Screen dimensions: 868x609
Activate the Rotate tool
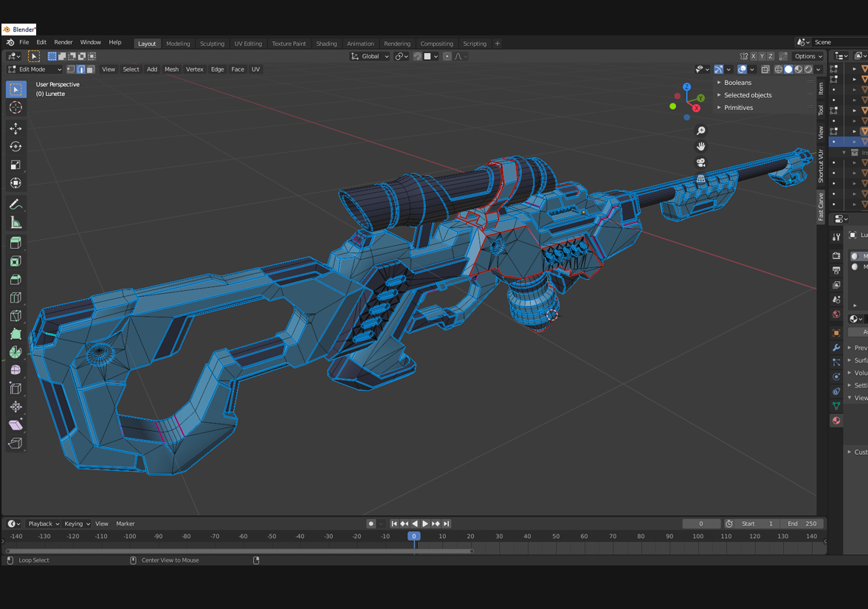tap(15, 147)
